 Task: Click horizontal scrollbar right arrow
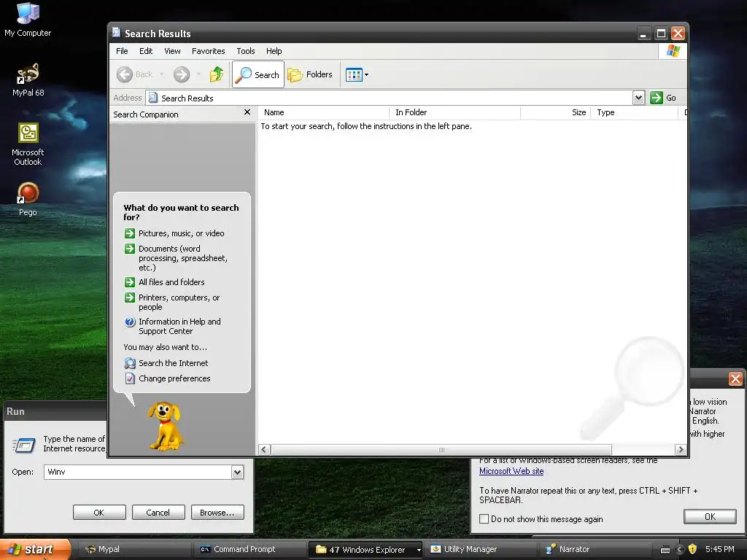pyautogui.click(x=681, y=449)
